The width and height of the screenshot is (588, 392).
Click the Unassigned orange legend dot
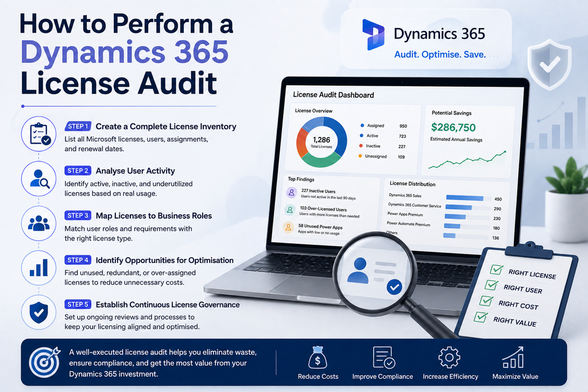(360, 156)
